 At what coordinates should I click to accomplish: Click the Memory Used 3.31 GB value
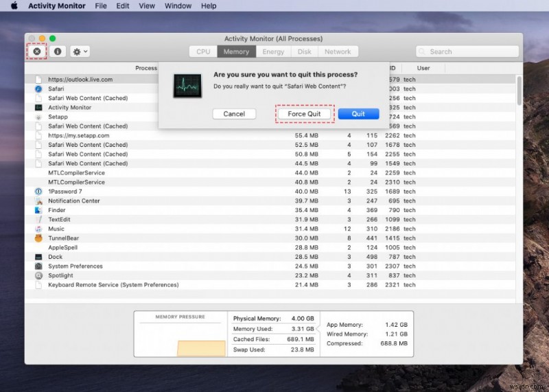coord(303,329)
